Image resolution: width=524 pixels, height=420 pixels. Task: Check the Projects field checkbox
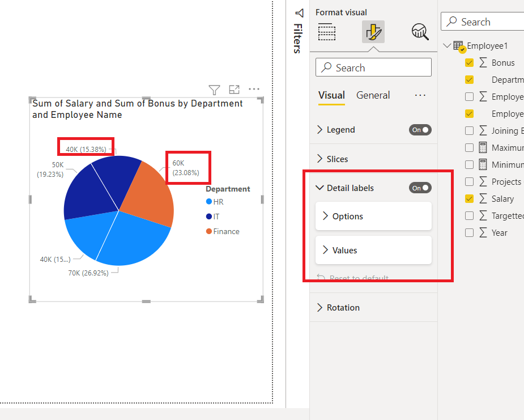pos(469,181)
